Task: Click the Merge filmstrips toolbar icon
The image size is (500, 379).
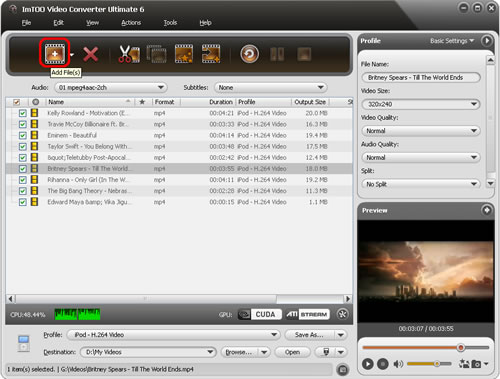Action: coord(156,54)
